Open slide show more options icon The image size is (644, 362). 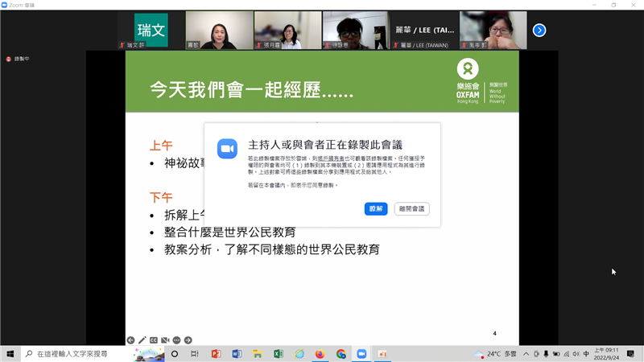pyautogui.click(x=176, y=340)
